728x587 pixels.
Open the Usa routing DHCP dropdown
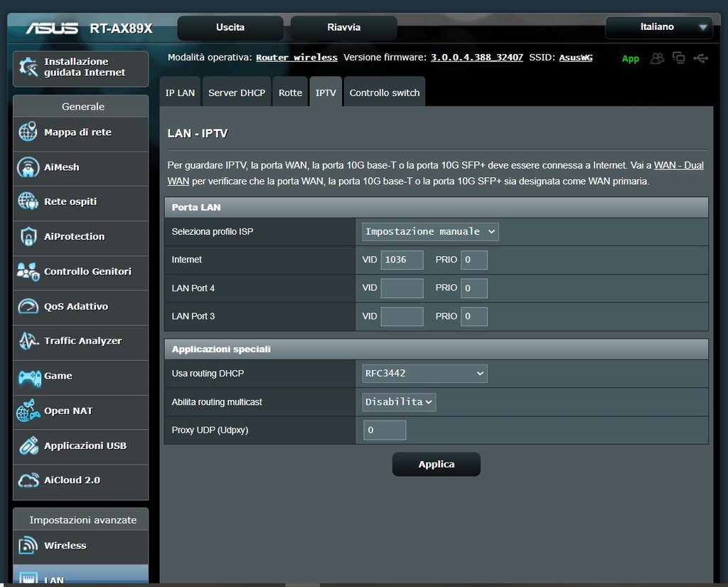[424, 374]
